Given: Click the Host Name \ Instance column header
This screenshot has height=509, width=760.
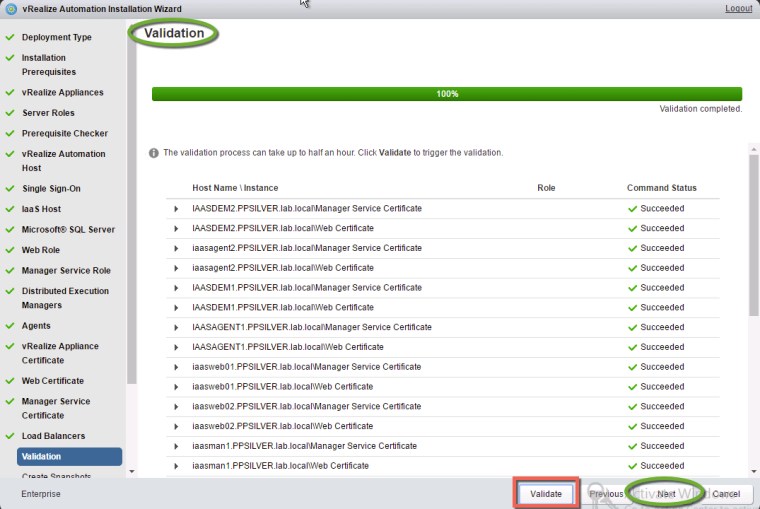Looking at the screenshot, I should [235, 188].
